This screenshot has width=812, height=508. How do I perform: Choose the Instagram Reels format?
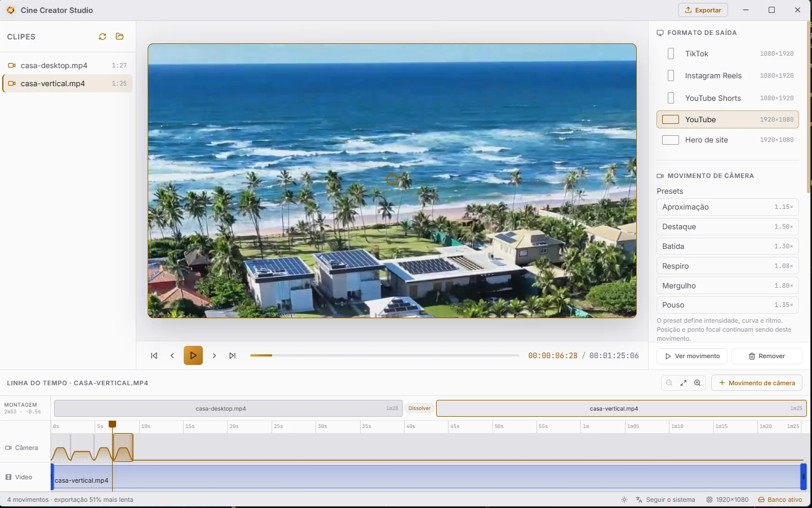click(727, 75)
